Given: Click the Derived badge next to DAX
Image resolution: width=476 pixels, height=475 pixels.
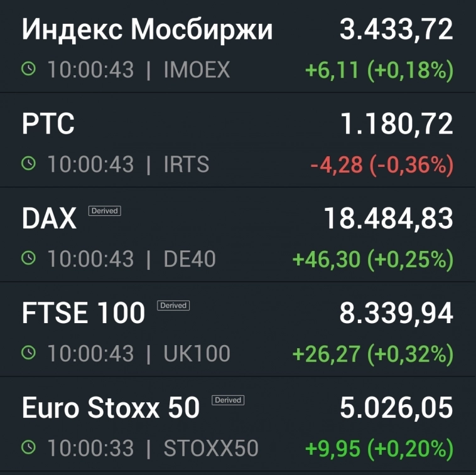Looking at the screenshot, I should coord(104,211).
